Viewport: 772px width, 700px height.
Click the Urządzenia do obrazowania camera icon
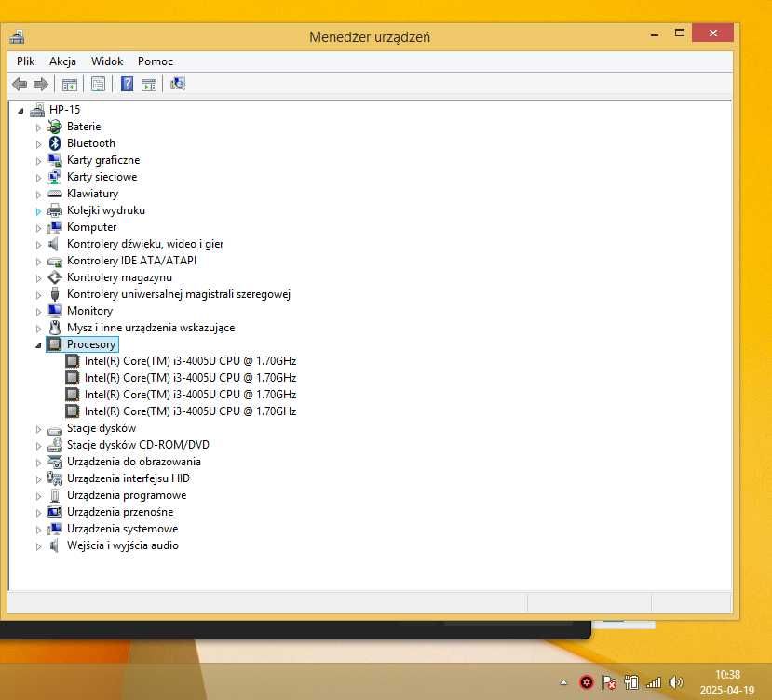(x=55, y=462)
